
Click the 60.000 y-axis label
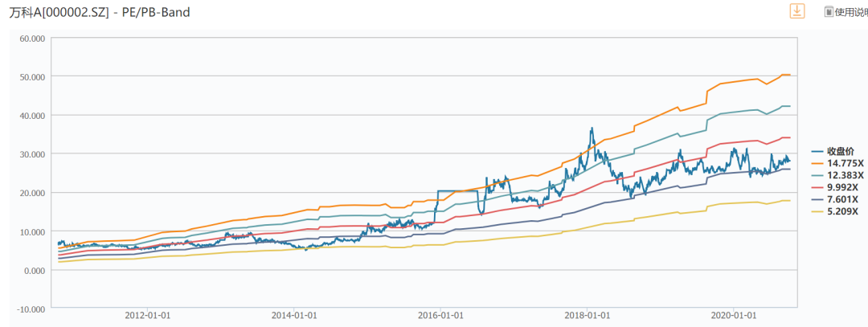32,39
